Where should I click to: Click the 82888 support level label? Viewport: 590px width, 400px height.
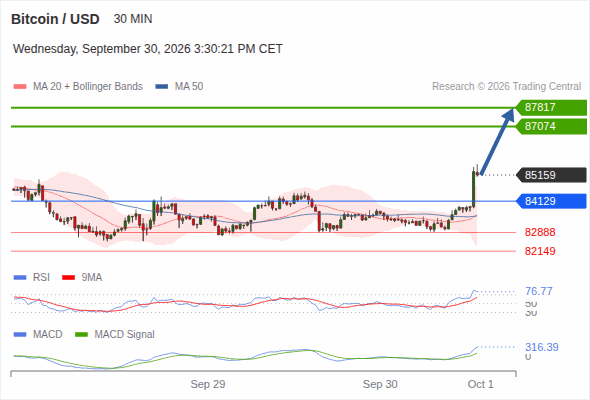540,233
